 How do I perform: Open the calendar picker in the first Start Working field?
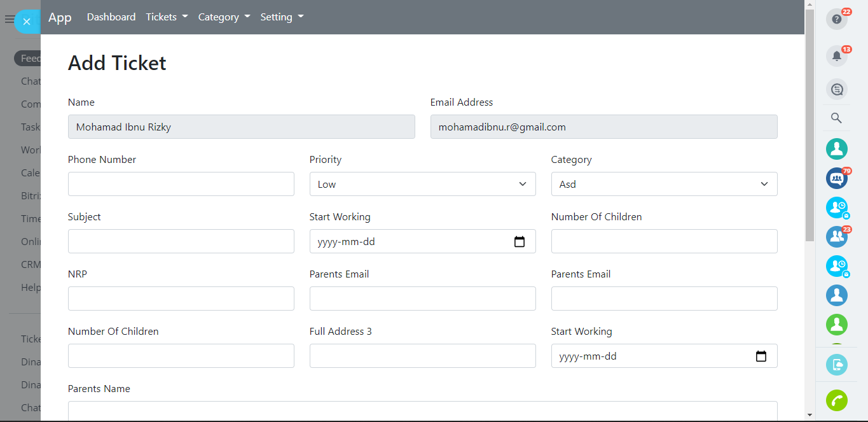click(x=519, y=242)
